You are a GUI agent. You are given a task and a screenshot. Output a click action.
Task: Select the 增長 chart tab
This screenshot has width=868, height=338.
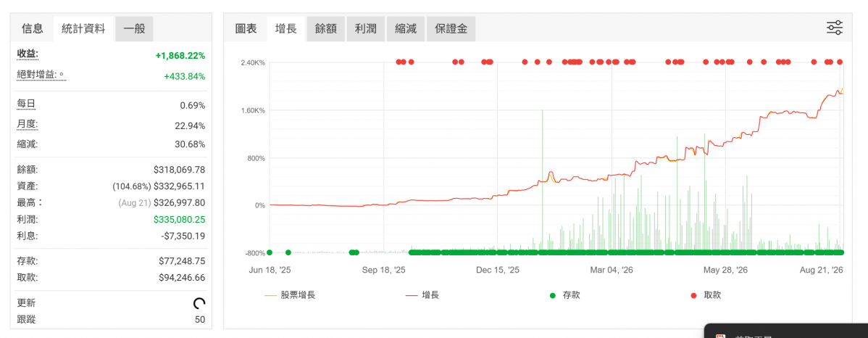(x=286, y=29)
